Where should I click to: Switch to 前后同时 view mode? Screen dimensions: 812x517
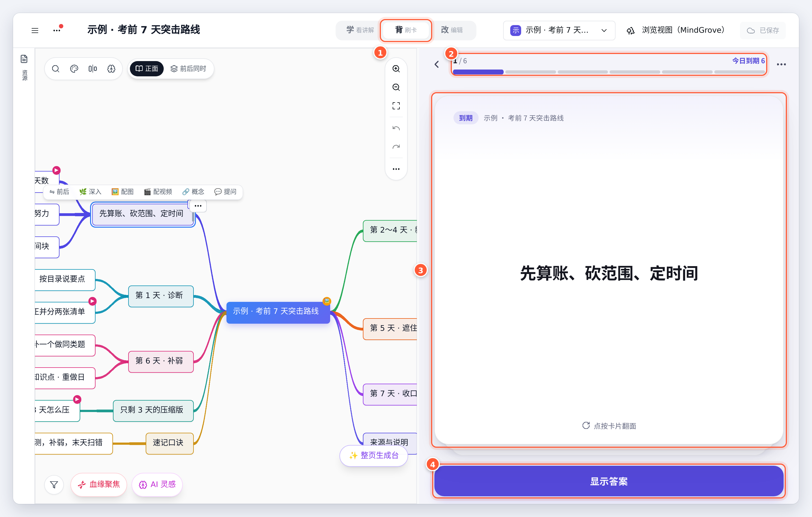point(188,69)
